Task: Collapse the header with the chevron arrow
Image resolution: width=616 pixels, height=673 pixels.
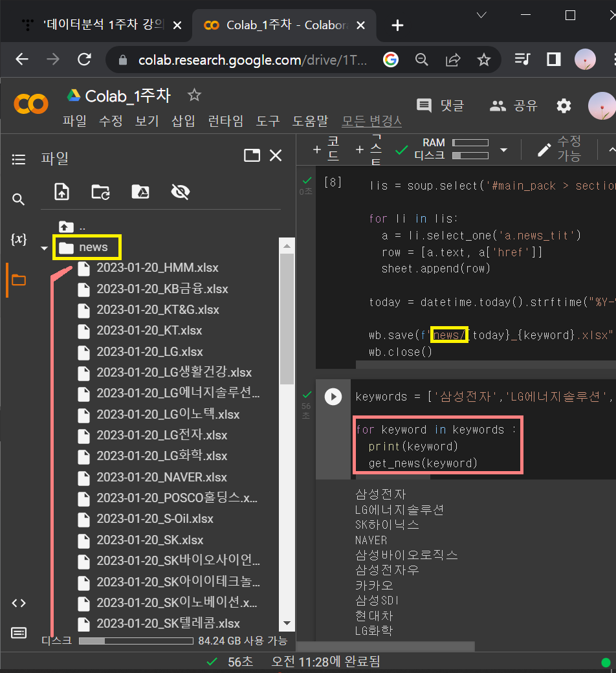Action: (x=611, y=149)
